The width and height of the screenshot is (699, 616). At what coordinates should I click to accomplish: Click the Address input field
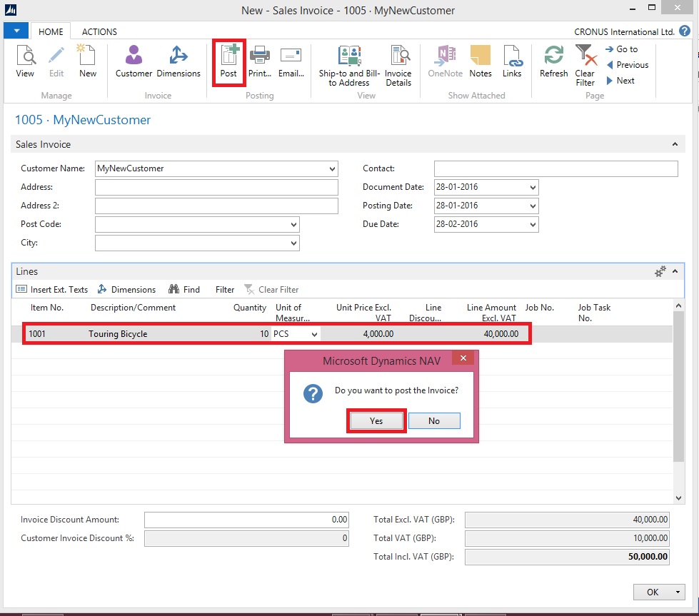click(x=216, y=188)
